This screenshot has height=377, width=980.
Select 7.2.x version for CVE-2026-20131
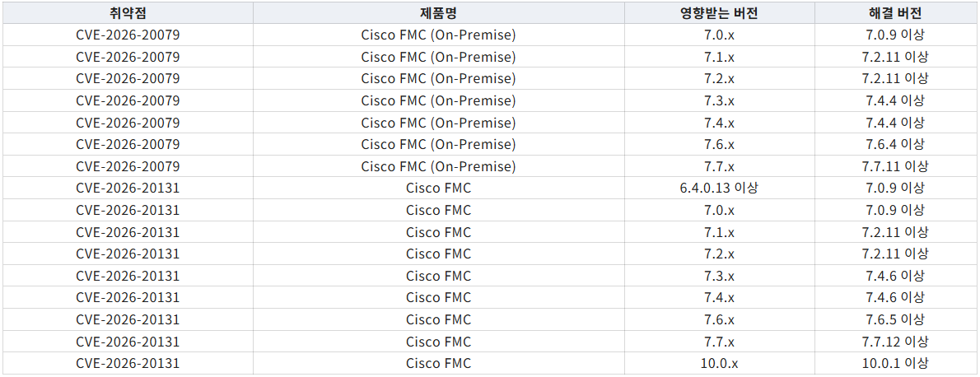[x=720, y=254]
